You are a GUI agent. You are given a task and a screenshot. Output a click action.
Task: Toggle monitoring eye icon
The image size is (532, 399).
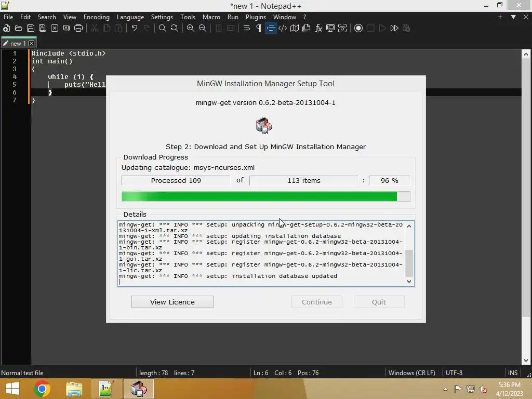pos(342,28)
